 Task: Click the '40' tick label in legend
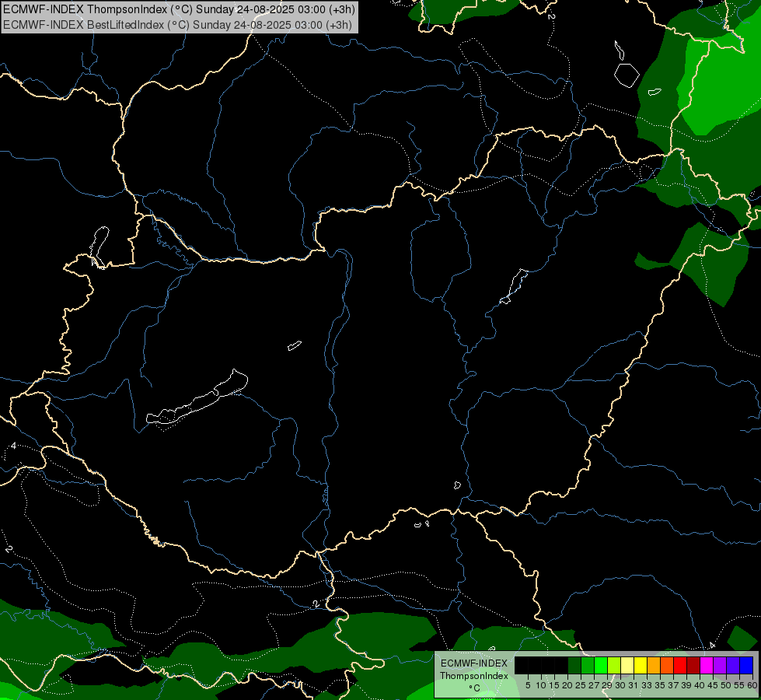(x=700, y=685)
